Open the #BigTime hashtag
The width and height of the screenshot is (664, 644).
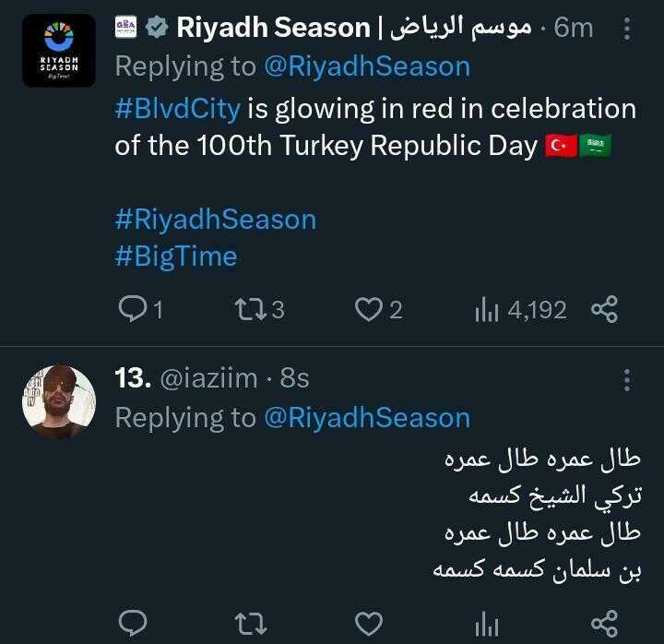[x=175, y=256]
